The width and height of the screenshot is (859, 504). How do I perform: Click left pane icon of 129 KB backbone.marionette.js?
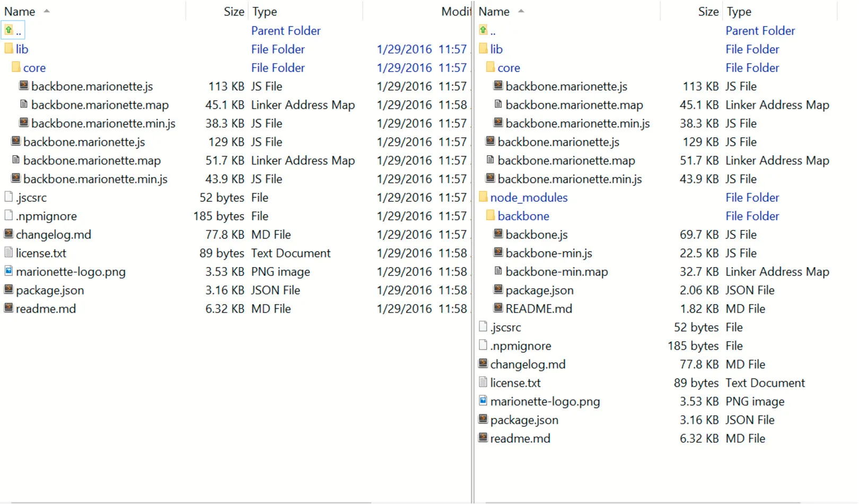point(16,141)
